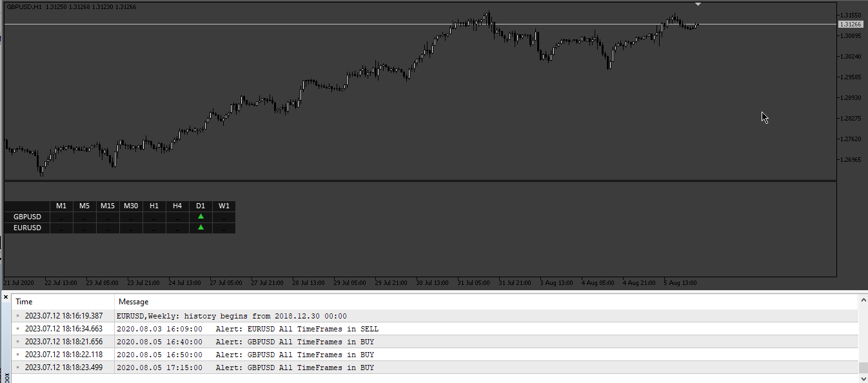
Task: Click the GBPUSD row label in the dashboard
Action: (x=27, y=217)
